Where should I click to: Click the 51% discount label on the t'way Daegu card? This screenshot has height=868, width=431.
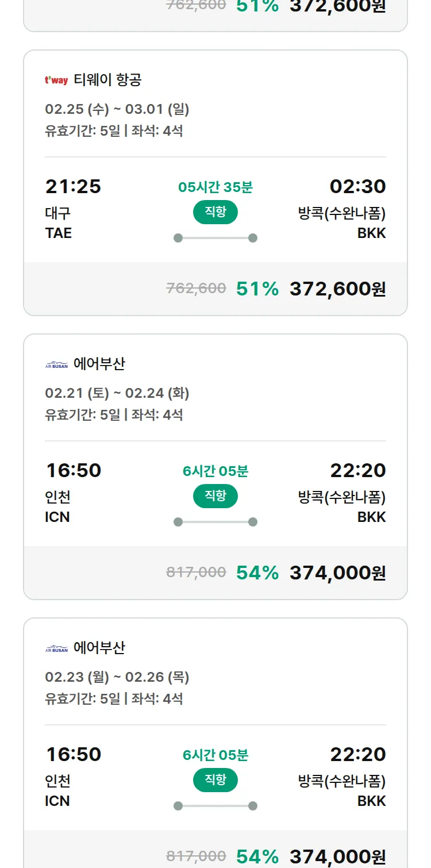[x=257, y=289]
